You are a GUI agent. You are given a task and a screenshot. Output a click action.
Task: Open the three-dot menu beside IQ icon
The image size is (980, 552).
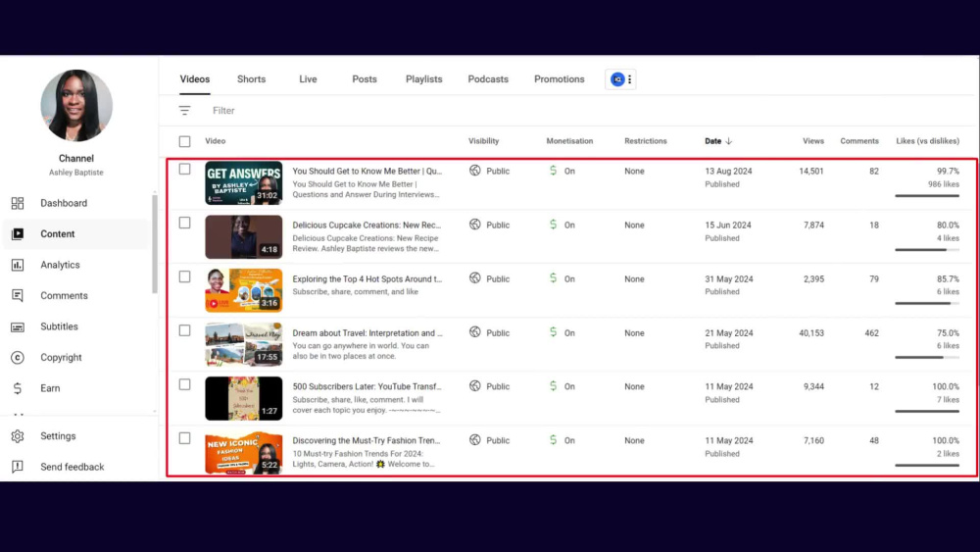(630, 79)
